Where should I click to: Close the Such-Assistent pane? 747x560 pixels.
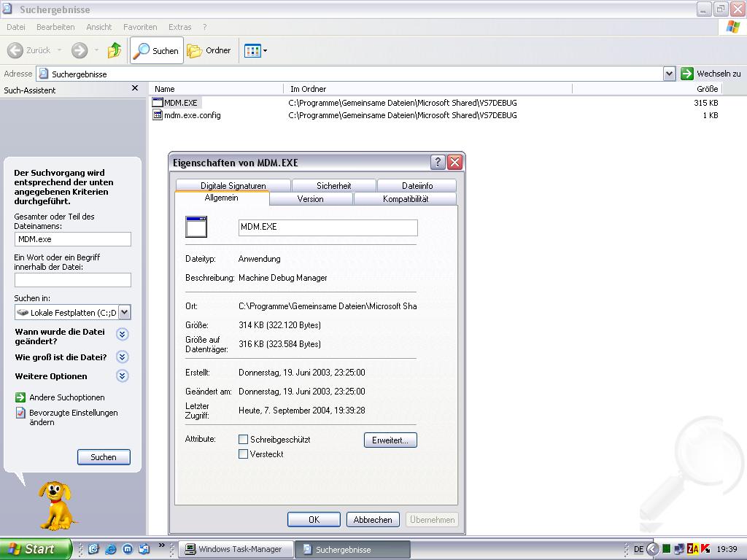point(135,88)
